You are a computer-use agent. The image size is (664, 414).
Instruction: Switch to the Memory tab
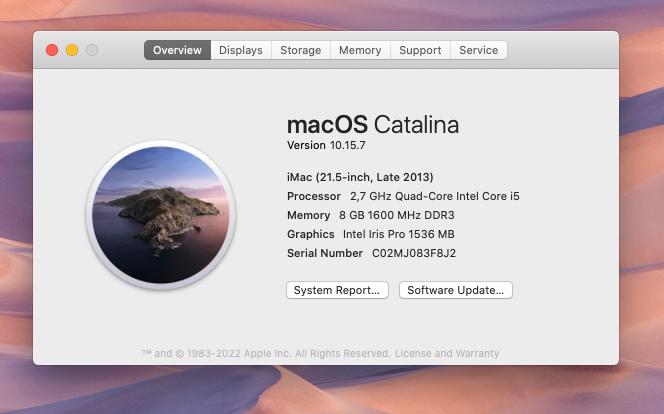click(x=360, y=50)
